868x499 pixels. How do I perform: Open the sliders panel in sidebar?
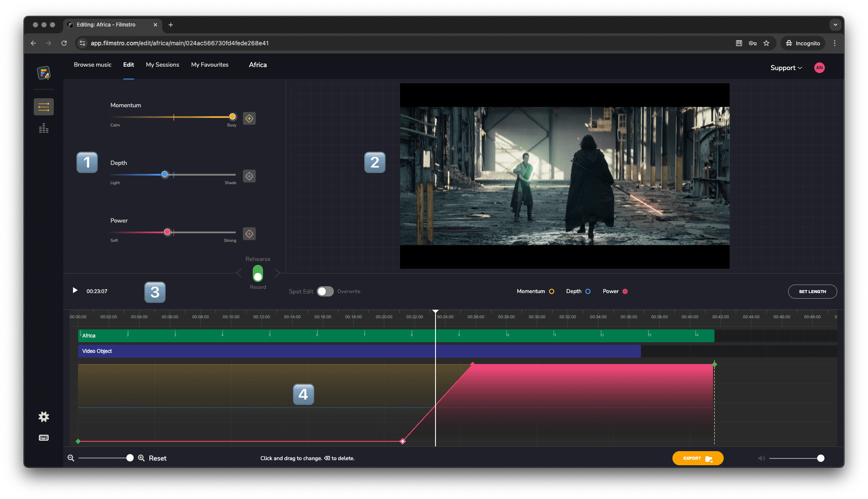(44, 107)
